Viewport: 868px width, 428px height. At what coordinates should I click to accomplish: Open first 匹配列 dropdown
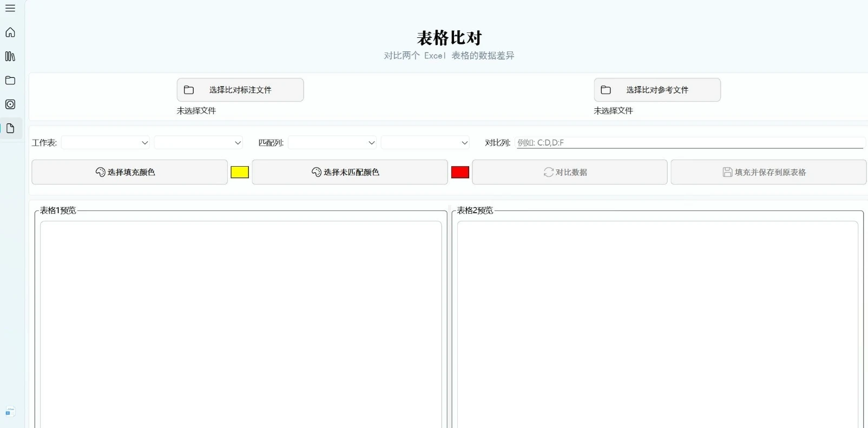pyautogui.click(x=332, y=143)
